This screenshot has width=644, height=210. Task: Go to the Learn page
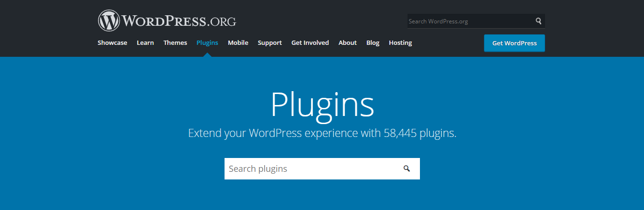coord(145,42)
